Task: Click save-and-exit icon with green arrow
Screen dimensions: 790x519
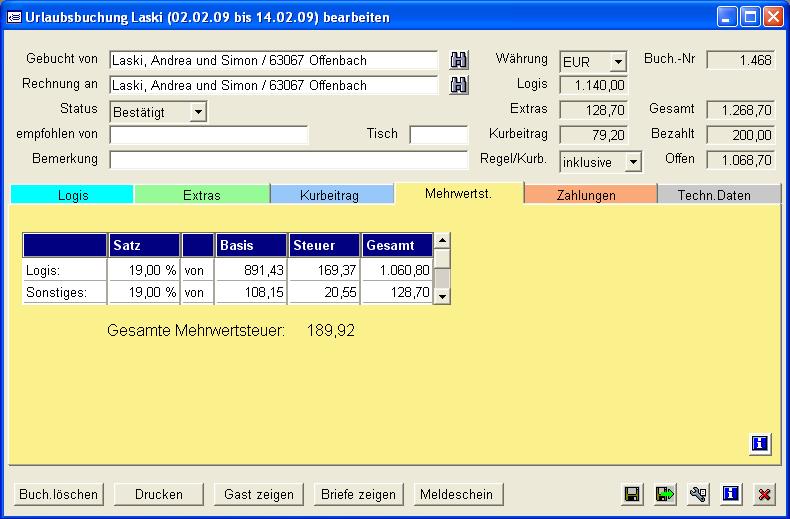Action: click(665, 494)
